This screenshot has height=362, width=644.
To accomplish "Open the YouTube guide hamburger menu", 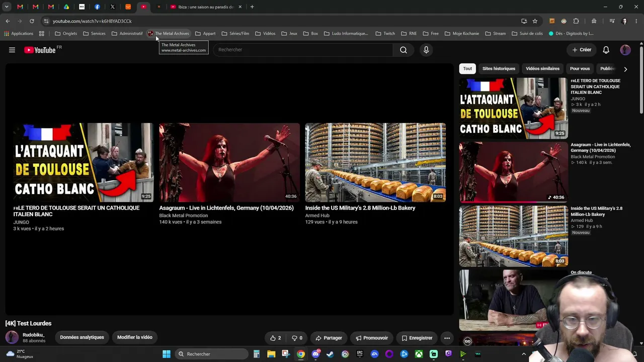I will (x=12, y=50).
